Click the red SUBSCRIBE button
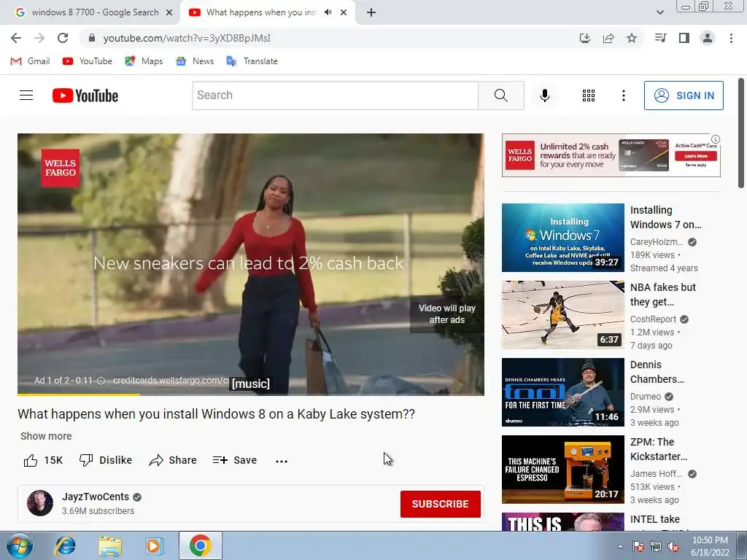747x560 pixels. point(440,504)
